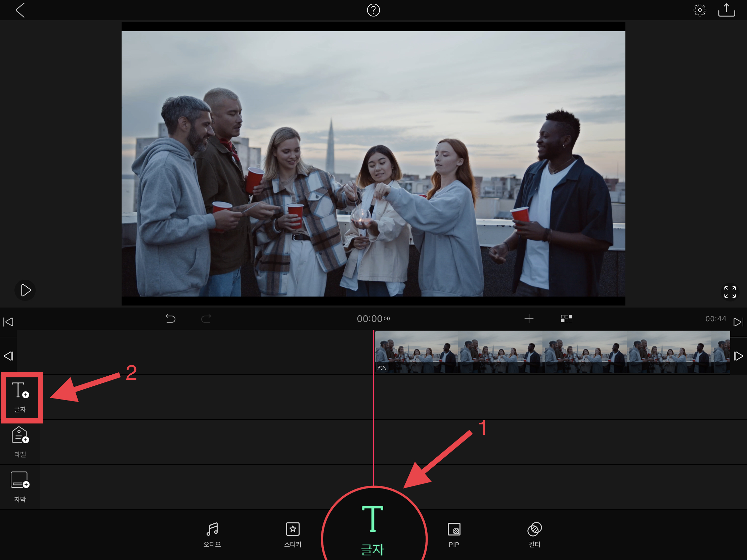Switch to the 오디오 audio tab

(x=212, y=534)
